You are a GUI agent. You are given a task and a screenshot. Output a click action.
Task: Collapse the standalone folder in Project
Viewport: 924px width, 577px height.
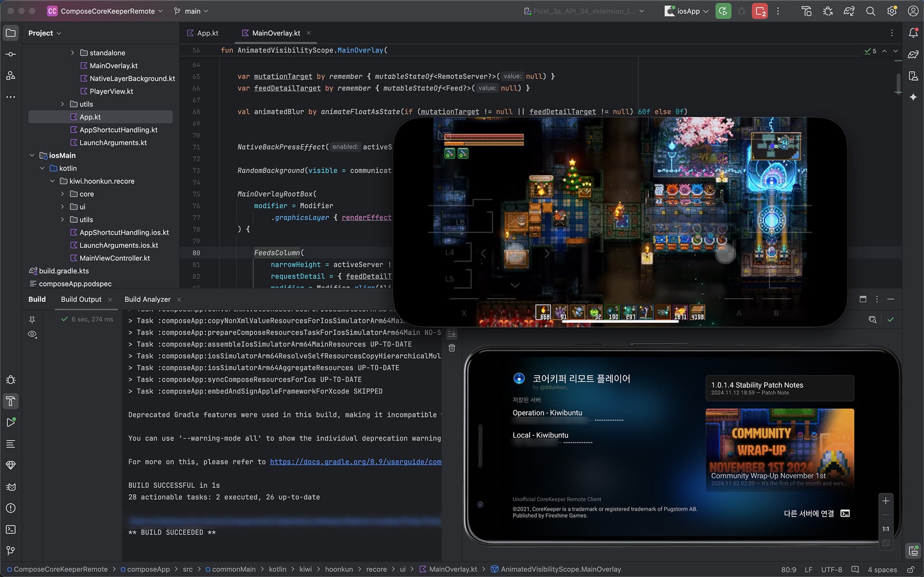(x=72, y=52)
